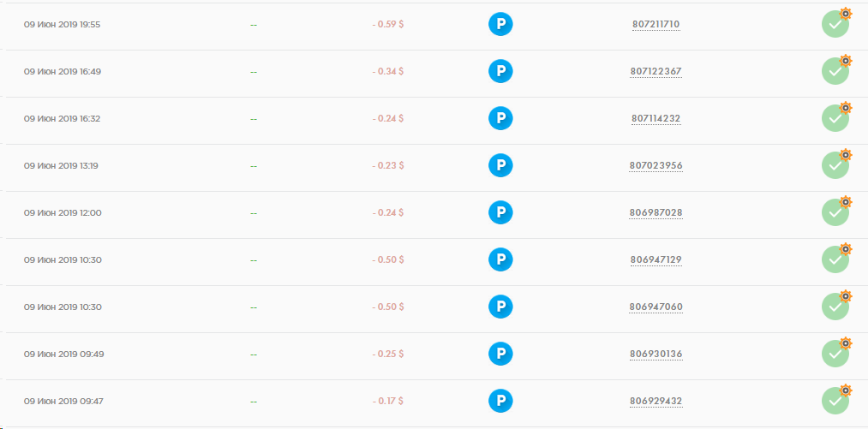Select the -0.59 $ amount

click(x=388, y=24)
